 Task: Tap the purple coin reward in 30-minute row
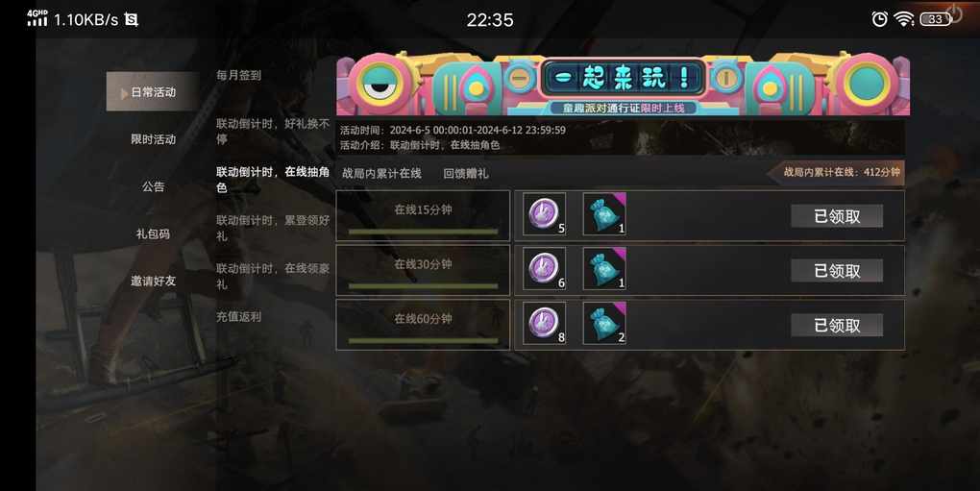pyautogui.click(x=544, y=269)
